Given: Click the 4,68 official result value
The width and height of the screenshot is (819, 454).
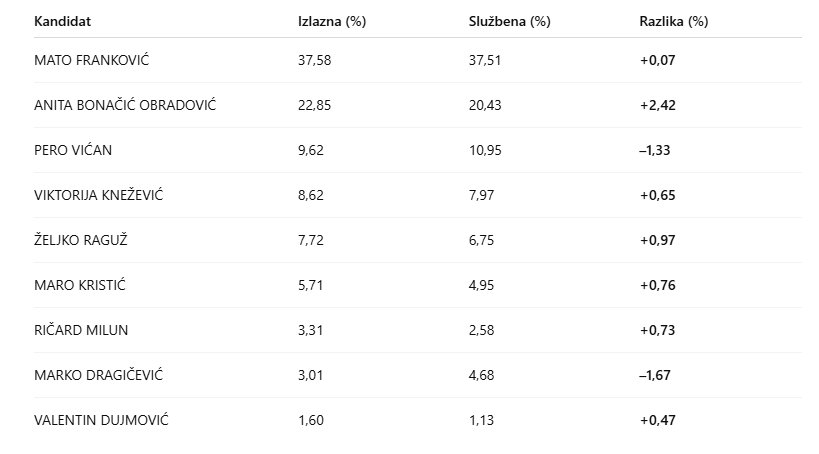Looking at the screenshot, I should (x=481, y=375).
